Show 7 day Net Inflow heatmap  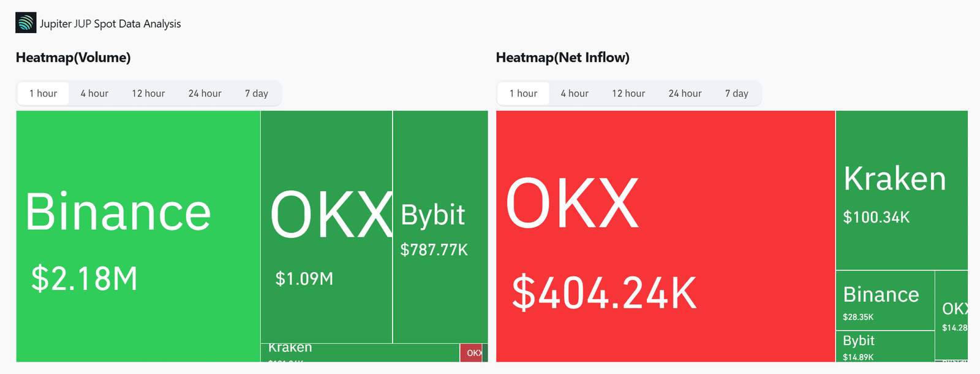pos(737,93)
